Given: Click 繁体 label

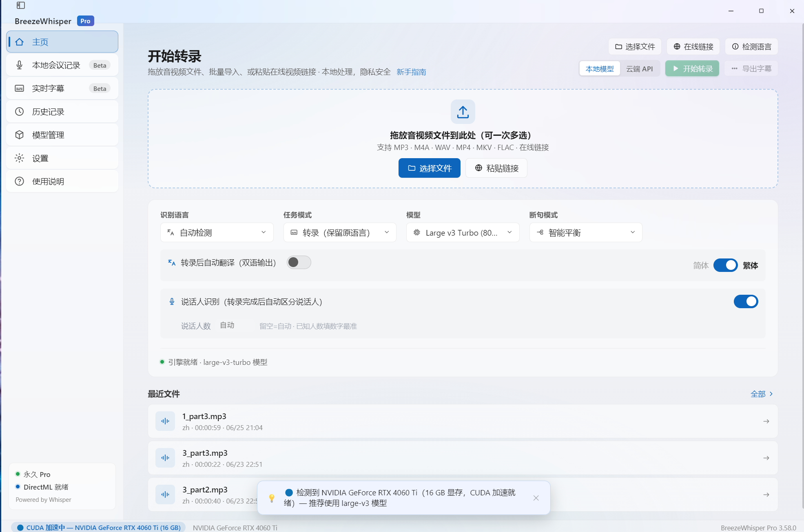Looking at the screenshot, I should coord(750,265).
